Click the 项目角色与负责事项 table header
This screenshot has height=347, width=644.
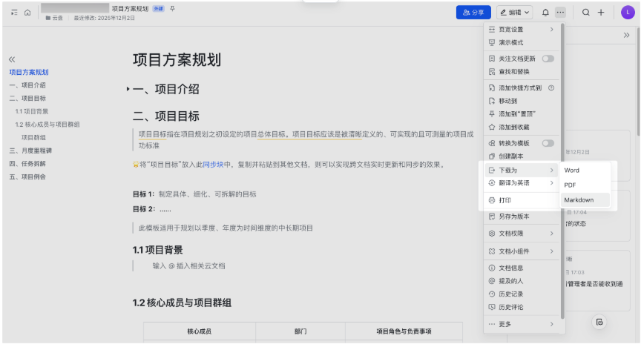404,331
